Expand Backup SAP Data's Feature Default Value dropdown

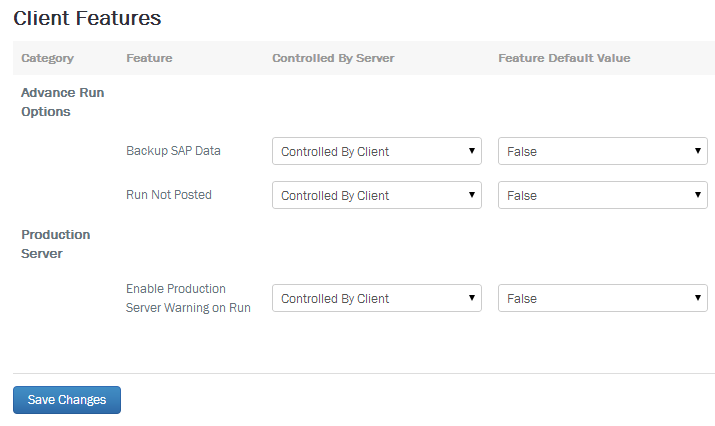click(602, 151)
